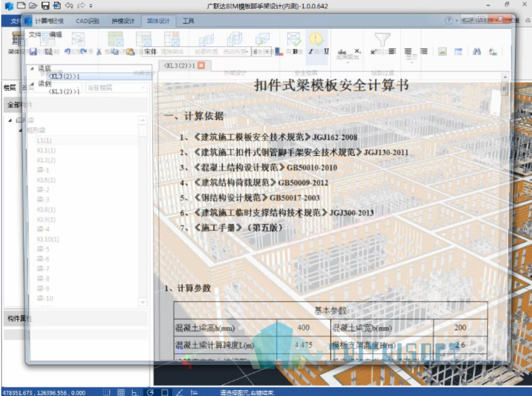Close the <KL3(2)>1 document tab
532x396 pixels.
click(x=201, y=65)
